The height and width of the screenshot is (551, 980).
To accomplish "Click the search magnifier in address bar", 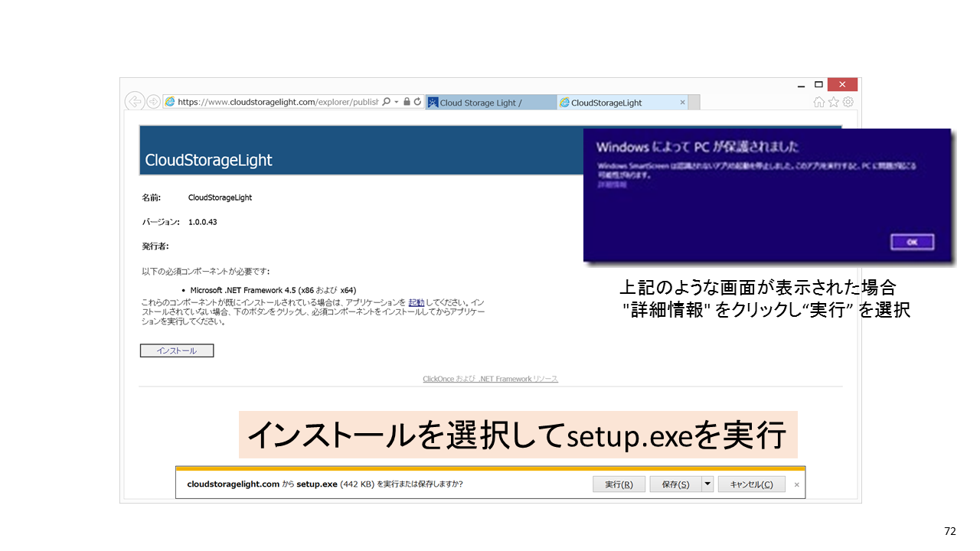I will pyautogui.click(x=387, y=102).
